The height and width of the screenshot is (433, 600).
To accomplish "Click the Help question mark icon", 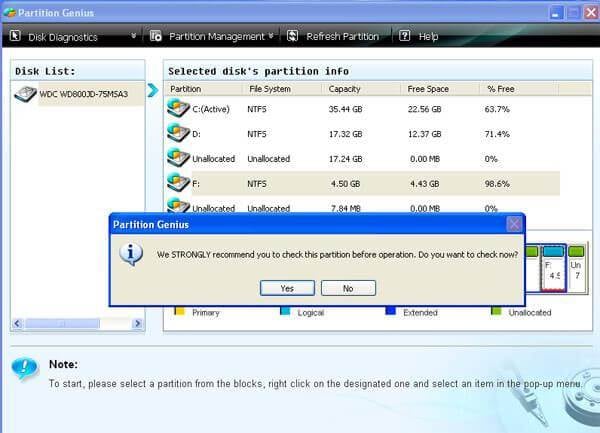I will pos(404,36).
